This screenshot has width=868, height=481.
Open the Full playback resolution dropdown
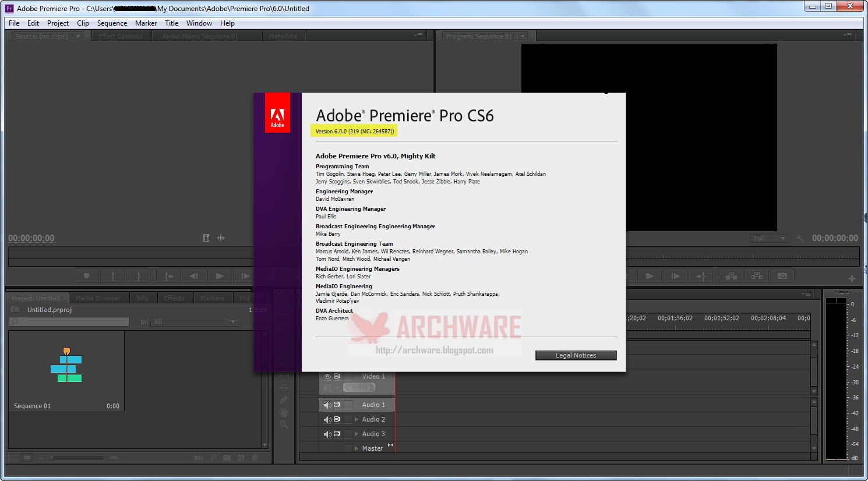click(769, 238)
